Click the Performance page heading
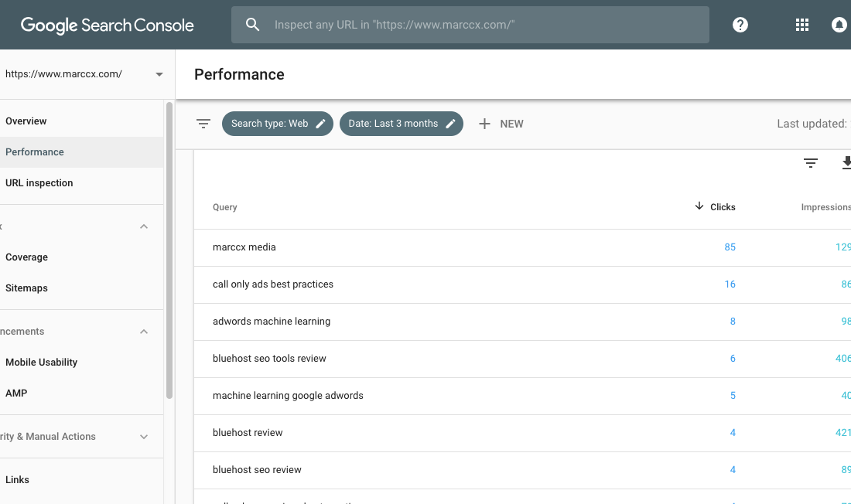 pos(239,74)
